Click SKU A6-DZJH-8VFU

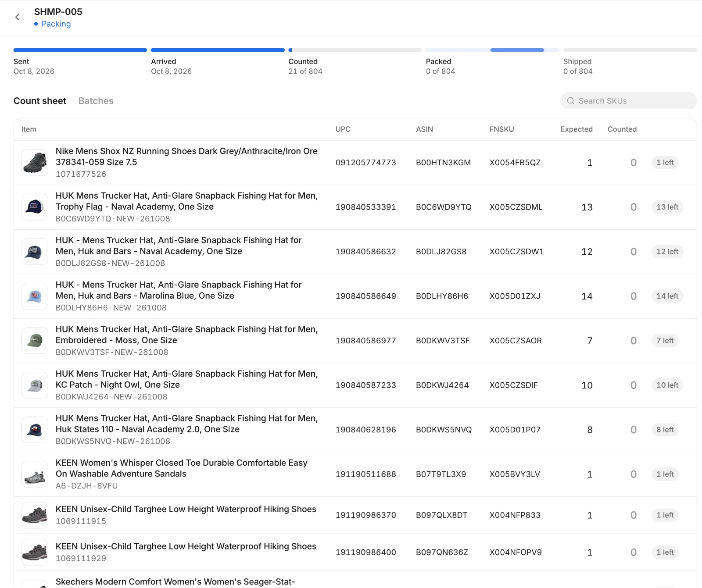(86, 486)
